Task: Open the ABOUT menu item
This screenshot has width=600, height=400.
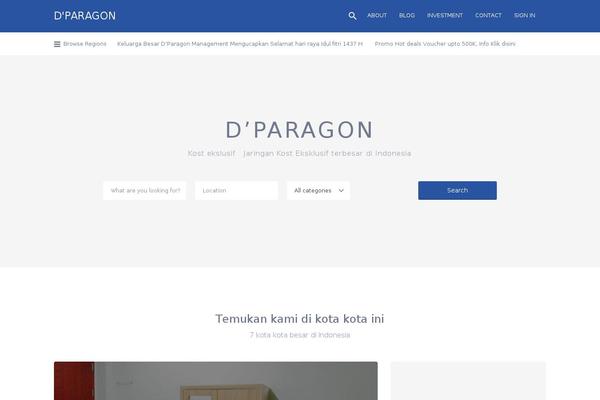Action: pyautogui.click(x=377, y=15)
